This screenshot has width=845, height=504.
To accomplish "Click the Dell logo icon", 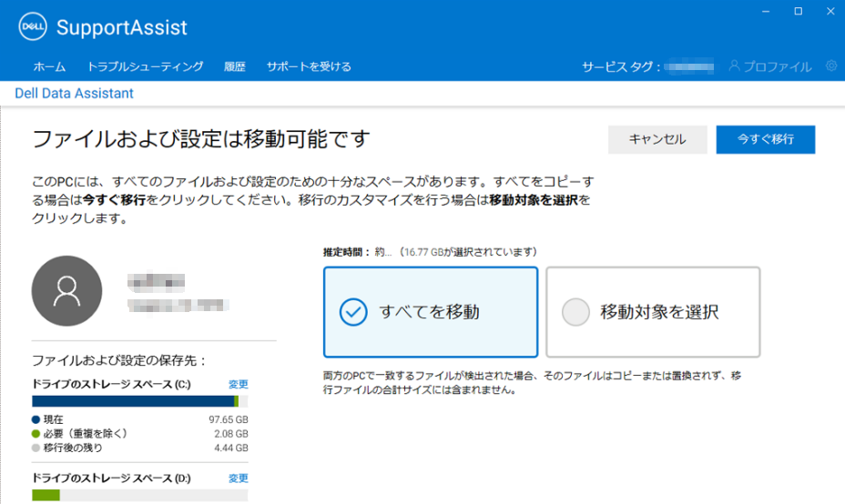I will click(x=33, y=26).
